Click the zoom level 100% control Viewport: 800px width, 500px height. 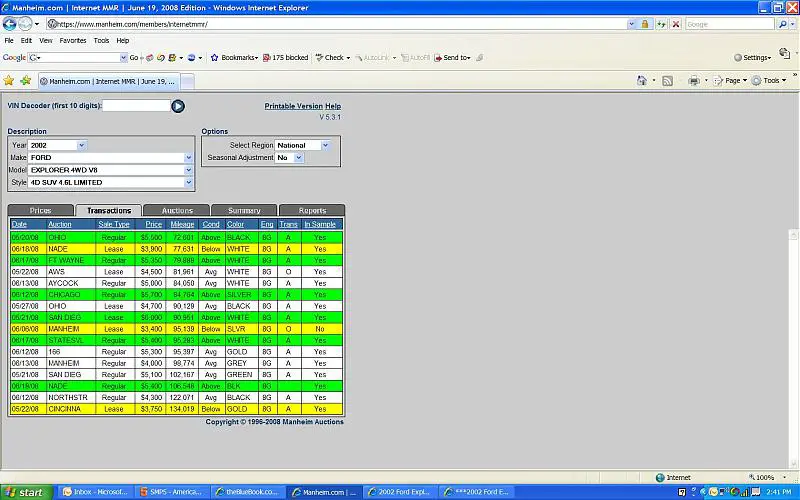[767, 478]
